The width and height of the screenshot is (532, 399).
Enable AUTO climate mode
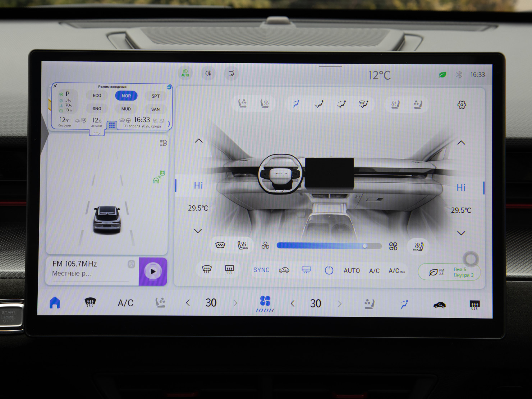coord(352,271)
